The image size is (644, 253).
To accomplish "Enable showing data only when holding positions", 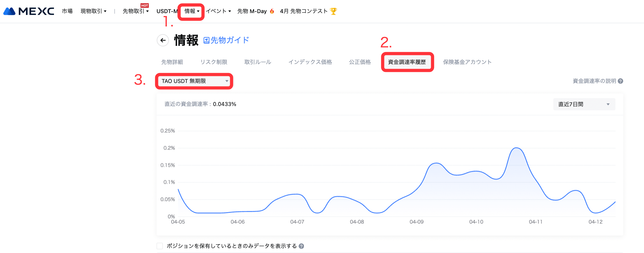I will [160, 246].
